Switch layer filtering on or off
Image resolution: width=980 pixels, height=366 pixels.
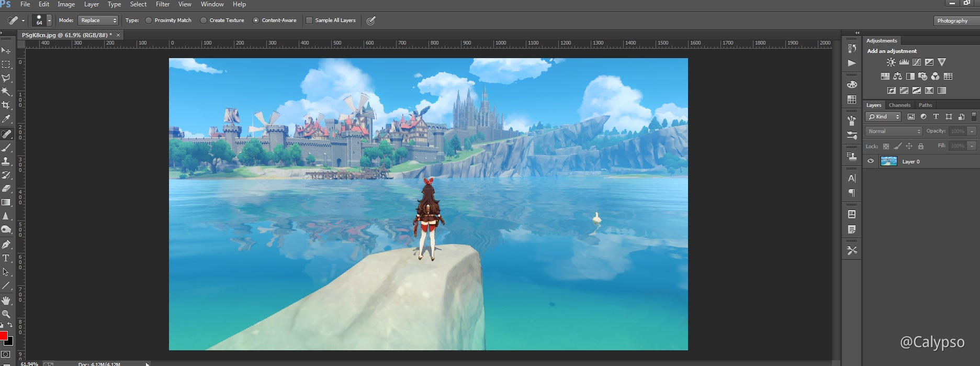(974, 117)
